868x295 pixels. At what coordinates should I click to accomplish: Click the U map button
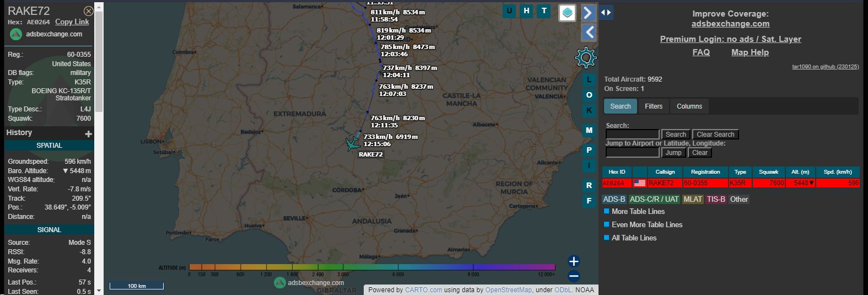pos(509,11)
